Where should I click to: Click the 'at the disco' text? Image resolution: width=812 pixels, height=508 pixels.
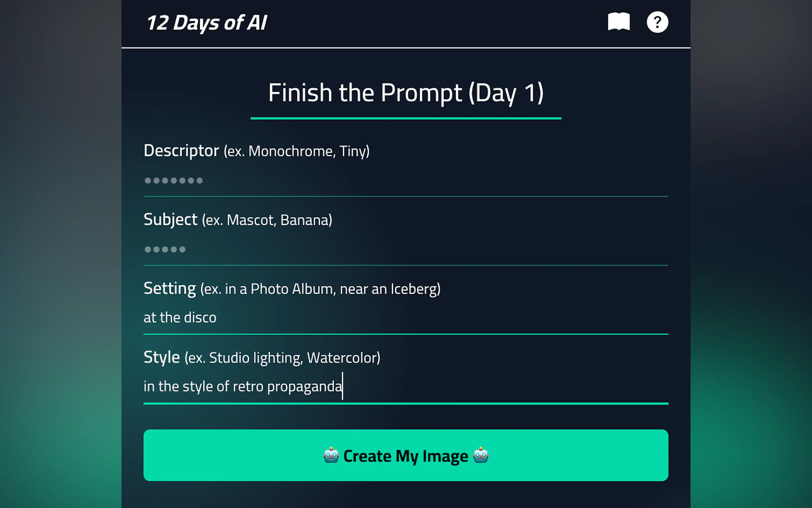pos(180,318)
